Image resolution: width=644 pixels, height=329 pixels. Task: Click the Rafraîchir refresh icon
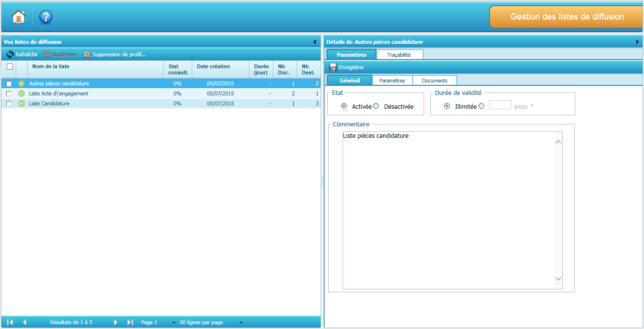(10, 54)
